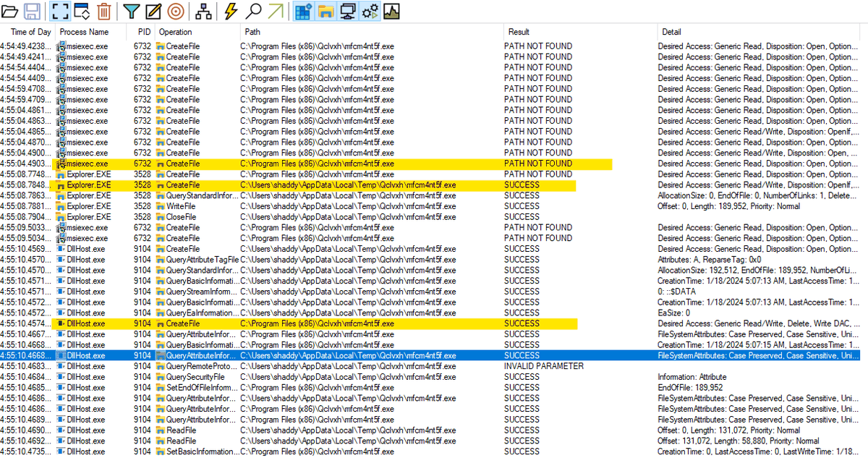Click the Save floppy disk icon
This screenshot has height=458, width=868.
tap(33, 11)
